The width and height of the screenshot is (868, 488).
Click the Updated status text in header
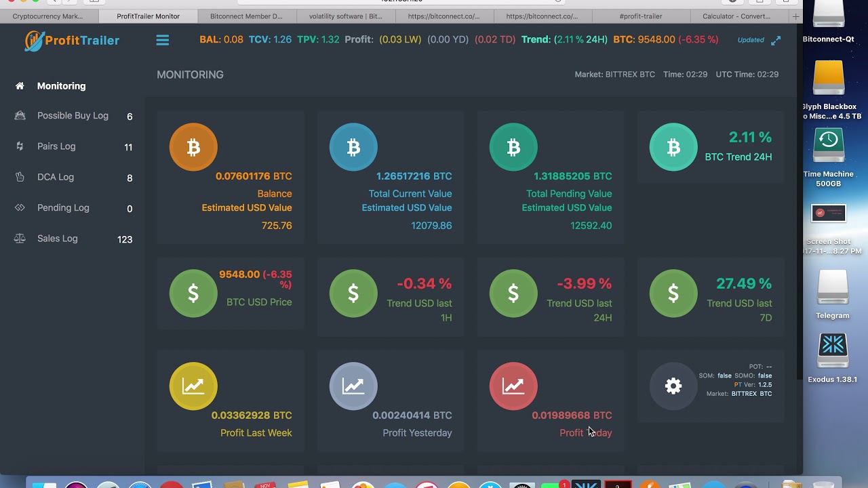point(751,40)
